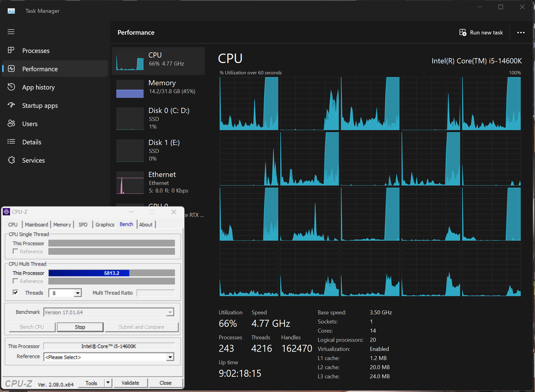Viewport: 535px width, 392px height.
Task: Click the Single Thread This Processor bar
Action: point(112,243)
